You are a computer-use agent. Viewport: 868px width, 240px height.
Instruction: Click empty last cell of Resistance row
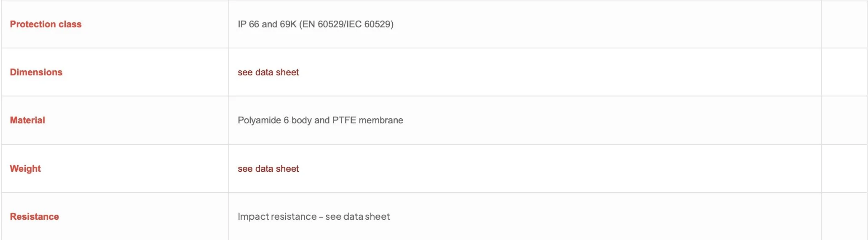click(844, 216)
